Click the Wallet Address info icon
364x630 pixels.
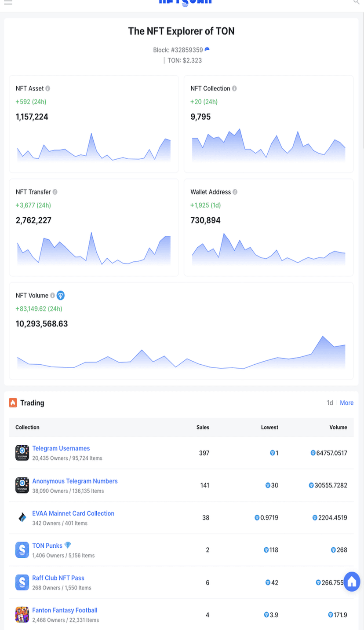[x=235, y=192]
